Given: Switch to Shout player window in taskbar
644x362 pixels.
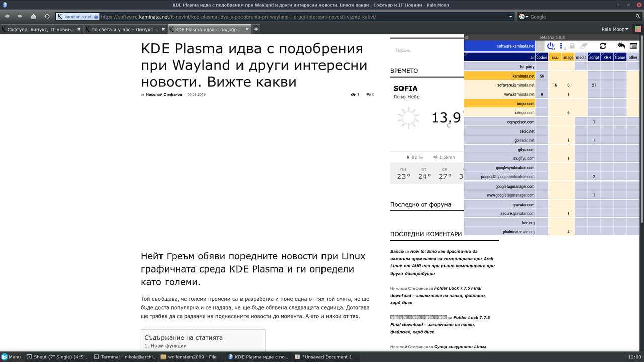Looking at the screenshot, I should (57, 357).
